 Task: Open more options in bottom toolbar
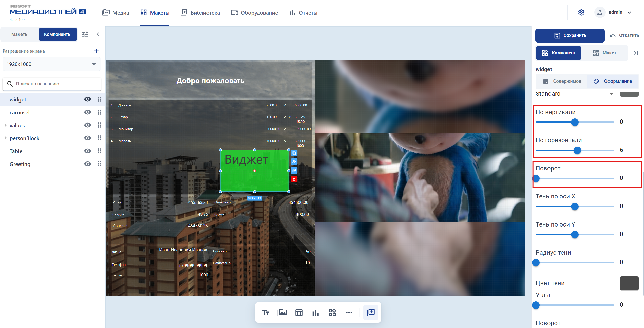tap(349, 313)
